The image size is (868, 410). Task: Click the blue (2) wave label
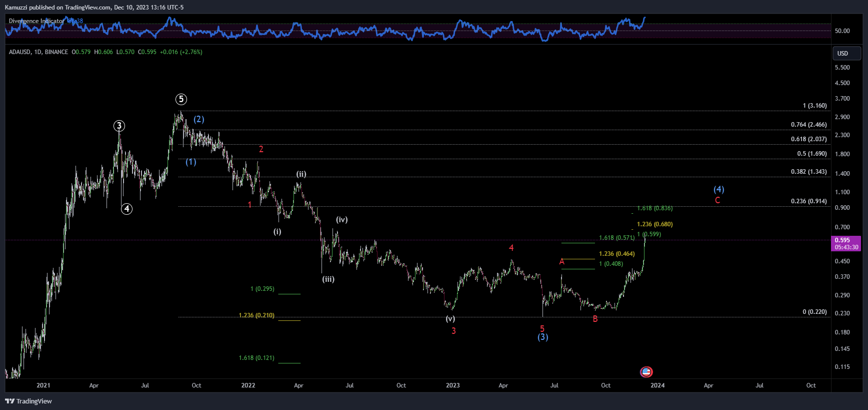click(199, 119)
